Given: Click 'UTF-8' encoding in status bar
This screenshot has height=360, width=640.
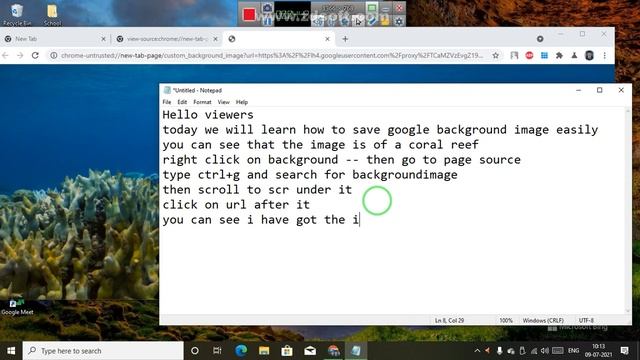Looking at the screenshot, I should click(586, 320).
